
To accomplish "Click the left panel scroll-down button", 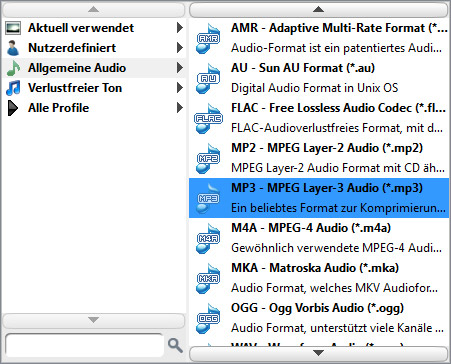I will click(x=94, y=320).
